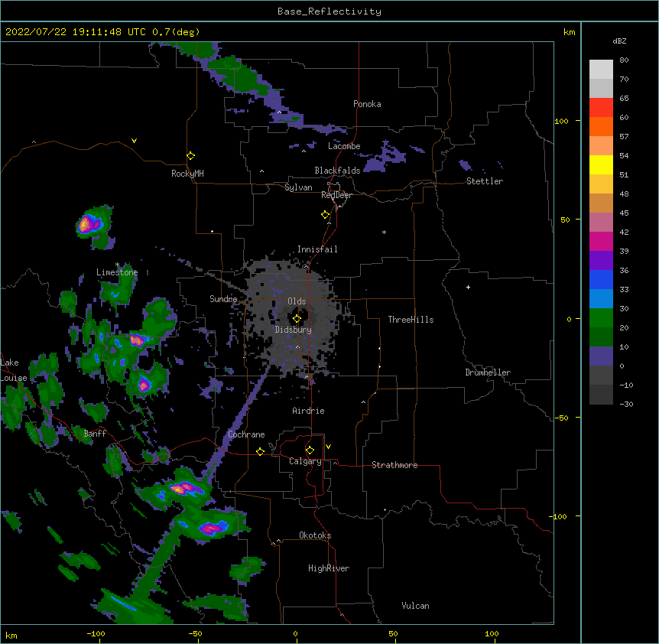Click the legend value 45 label

(624, 213)
